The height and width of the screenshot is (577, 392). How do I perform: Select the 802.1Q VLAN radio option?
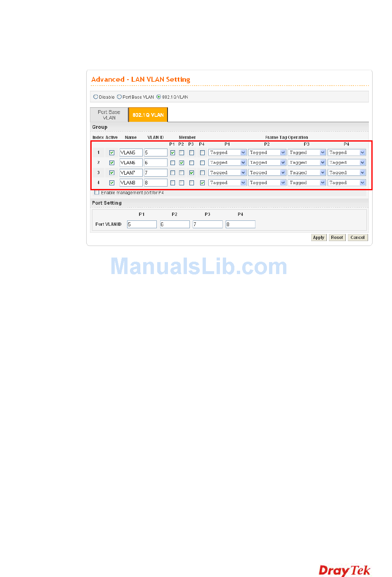(x=159, y=97)
